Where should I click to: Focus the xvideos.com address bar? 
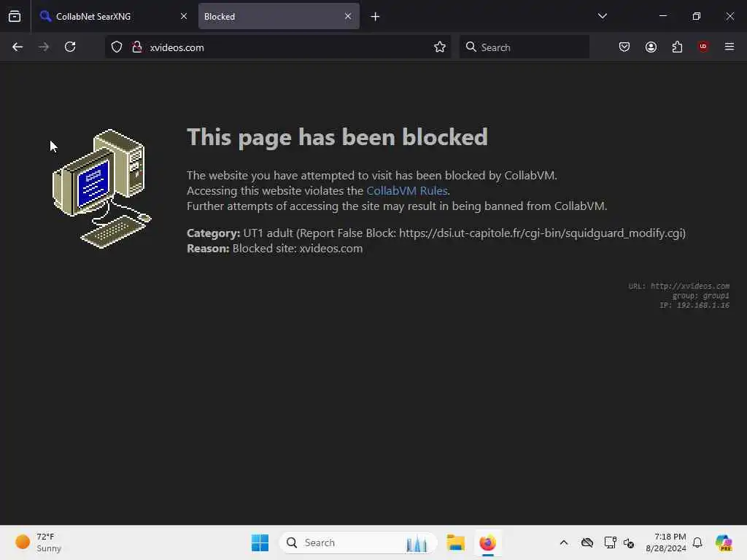tap(278, 47)
